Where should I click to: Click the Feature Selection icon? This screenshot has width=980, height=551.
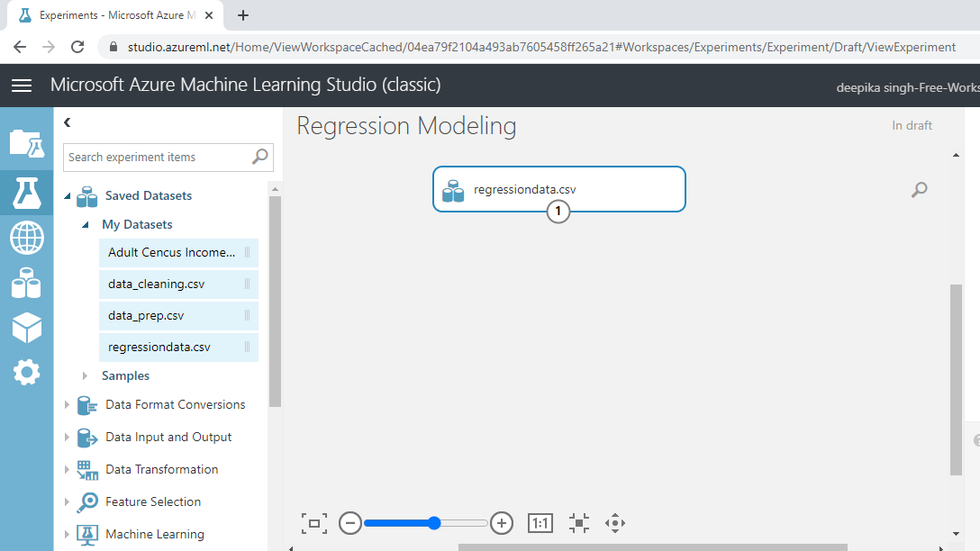pyautogui.click(x=86, y=502)
